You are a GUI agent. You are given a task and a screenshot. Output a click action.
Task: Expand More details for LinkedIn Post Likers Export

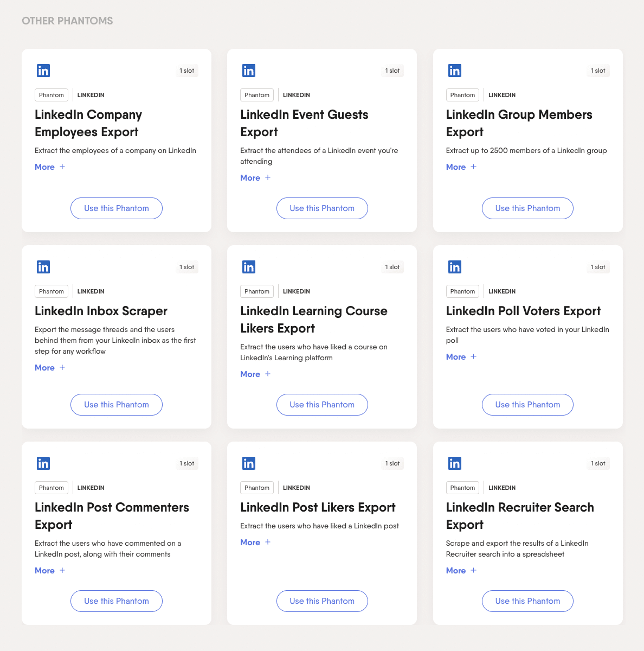pyautogui.click(x=255, y=542)
